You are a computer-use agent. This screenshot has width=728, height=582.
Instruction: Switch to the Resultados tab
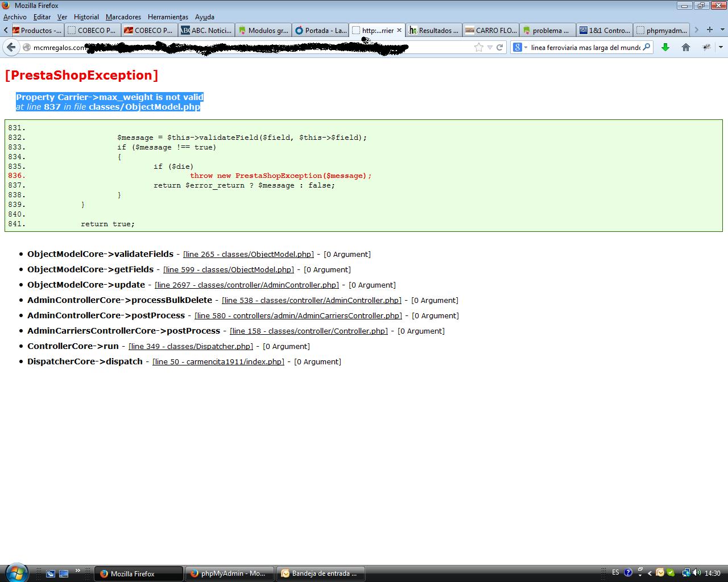click(435, 30)
